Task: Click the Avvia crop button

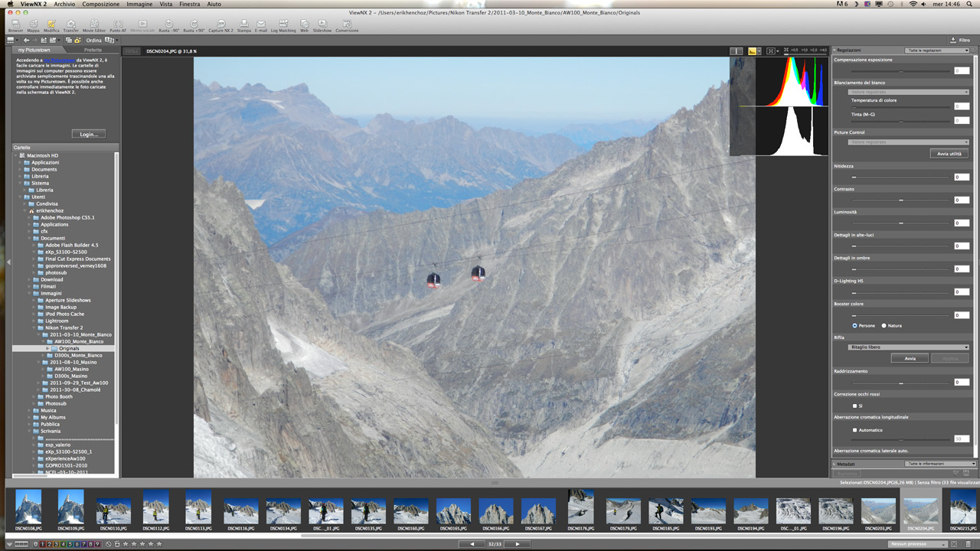Action: click(910, 358)
